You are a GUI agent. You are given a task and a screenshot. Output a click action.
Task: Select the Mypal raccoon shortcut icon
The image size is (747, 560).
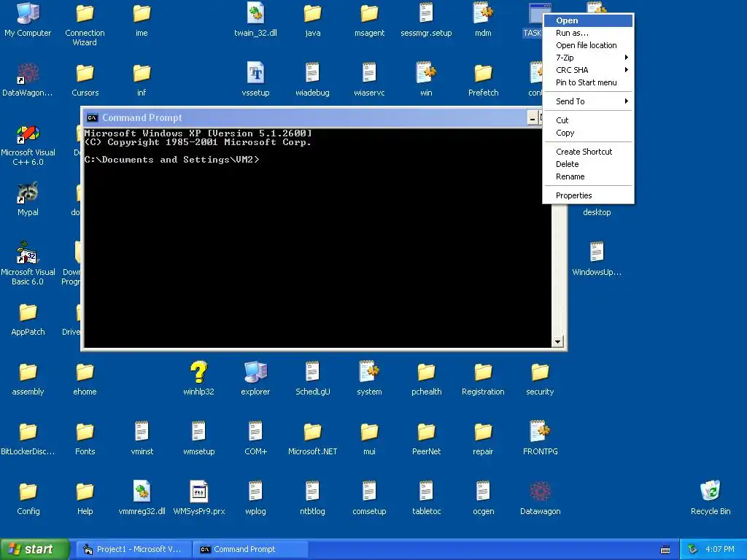click(x=28, y=192)
